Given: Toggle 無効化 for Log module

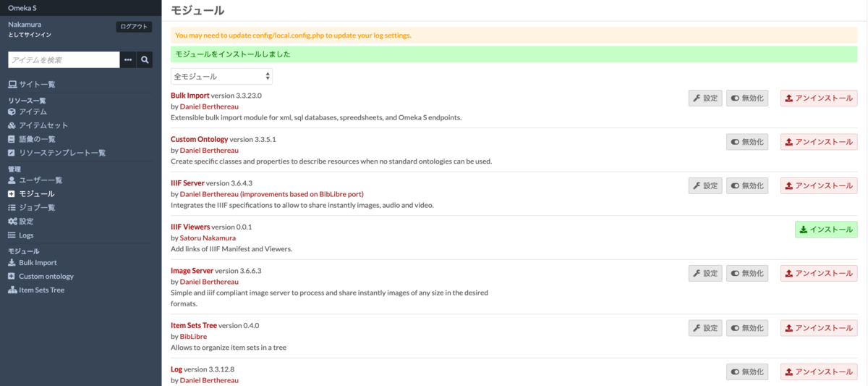Looking at the screenshot, I should point(747,372).
